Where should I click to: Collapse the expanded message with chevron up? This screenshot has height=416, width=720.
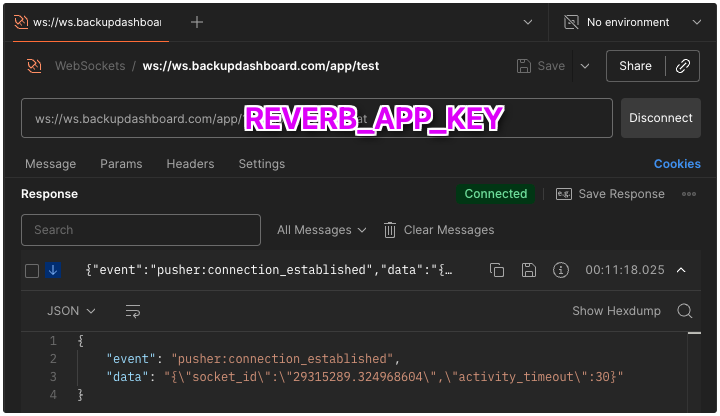pos(682,270)
